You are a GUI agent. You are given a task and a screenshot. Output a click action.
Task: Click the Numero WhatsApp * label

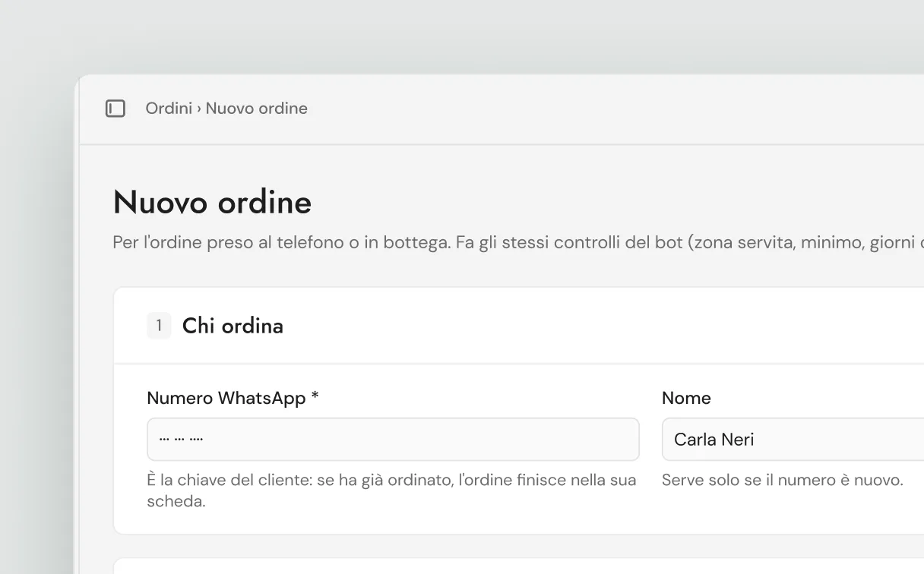233,398
